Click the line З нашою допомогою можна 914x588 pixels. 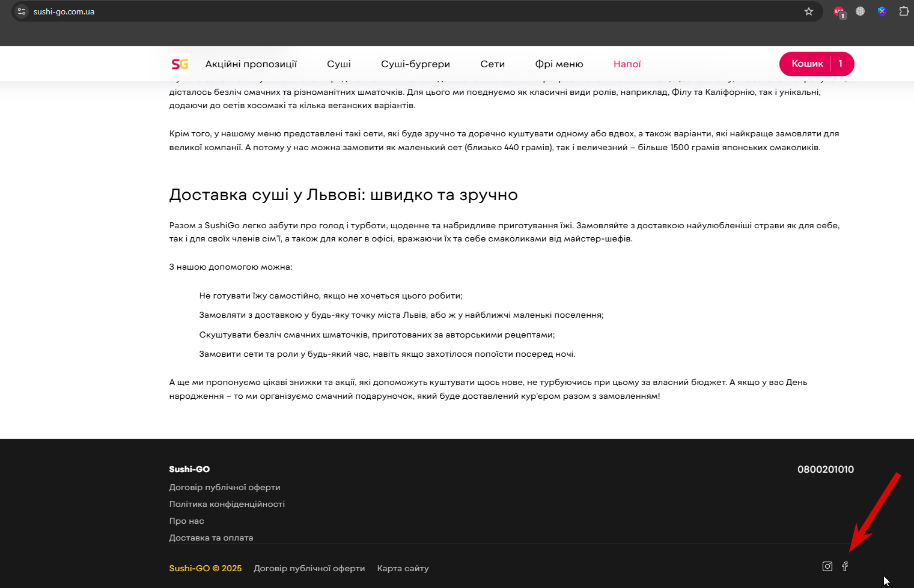231,267
